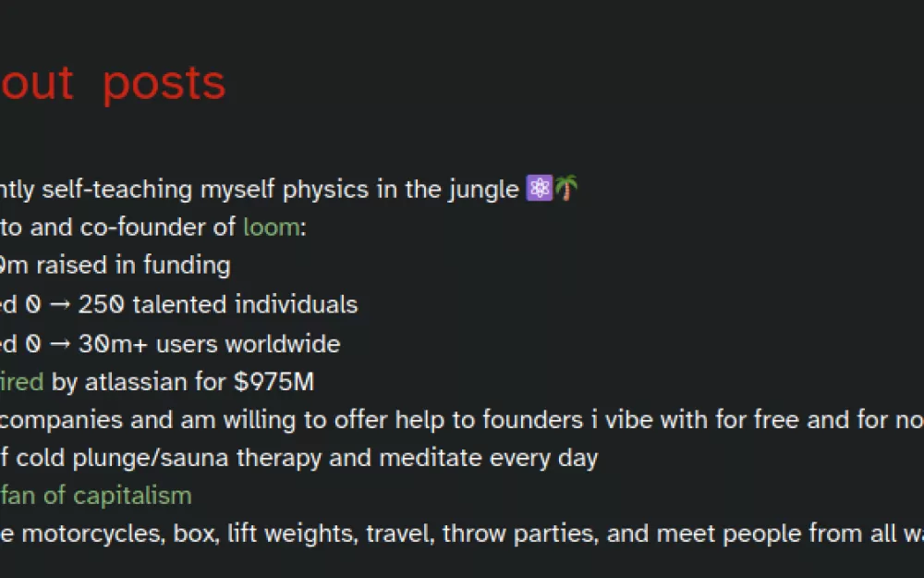Click the raised in funding text
Viewport: 924px width, 578px height.
pos(133,265)
